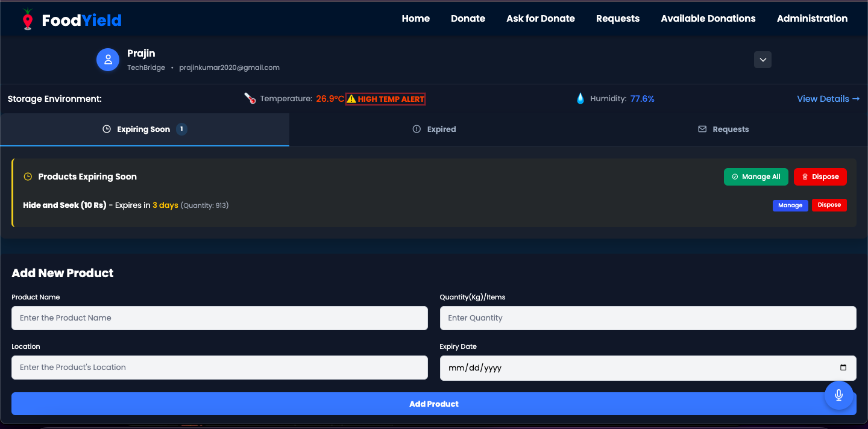Click the green Manage All button
The height and width of the screenshot is (429, 868).
pyautogui.click(x=756, y=177)
